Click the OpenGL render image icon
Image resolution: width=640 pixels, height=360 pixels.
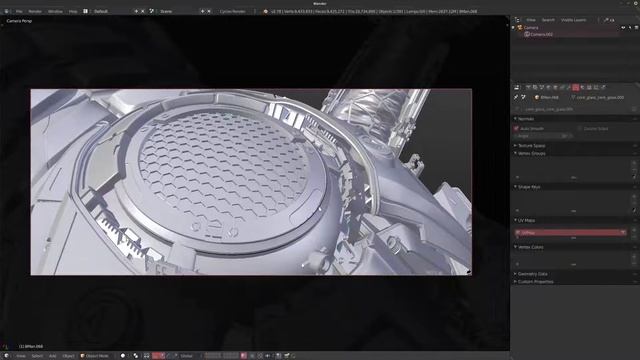[287, 356]
